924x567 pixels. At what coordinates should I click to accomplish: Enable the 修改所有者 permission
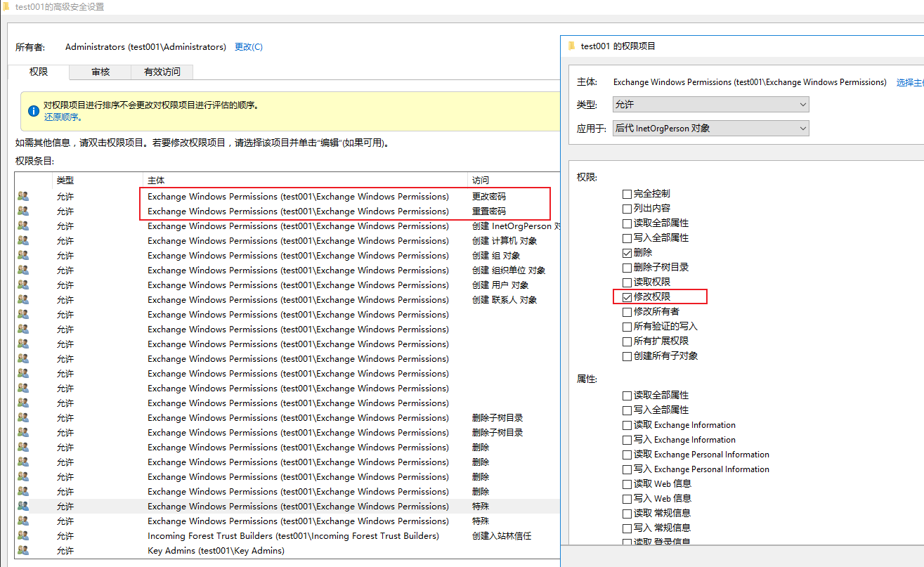click(627, 311)
